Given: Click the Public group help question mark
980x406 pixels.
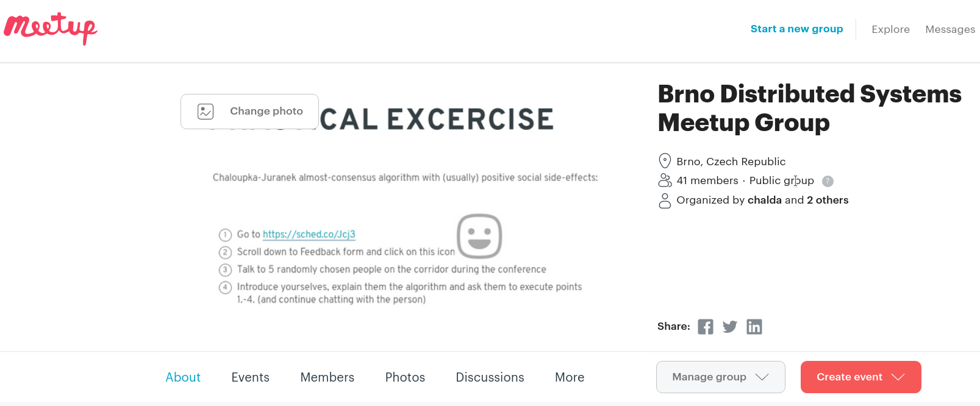Looking at the screenshot, I should click(828, 181).
